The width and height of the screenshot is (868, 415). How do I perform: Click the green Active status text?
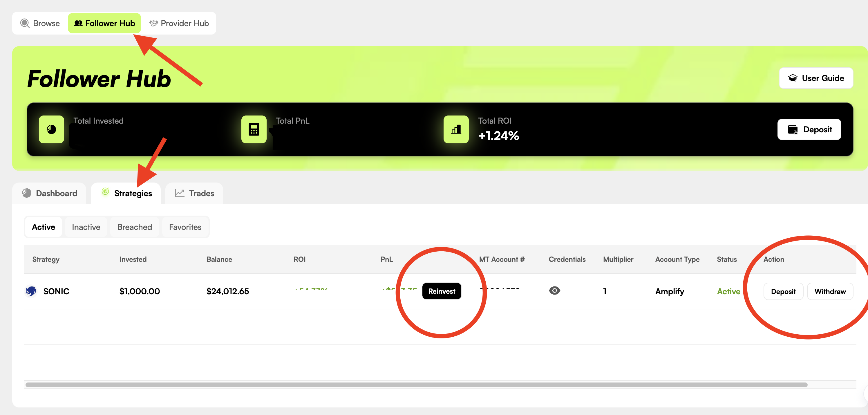pyautogui.click(x=728, y=291)
